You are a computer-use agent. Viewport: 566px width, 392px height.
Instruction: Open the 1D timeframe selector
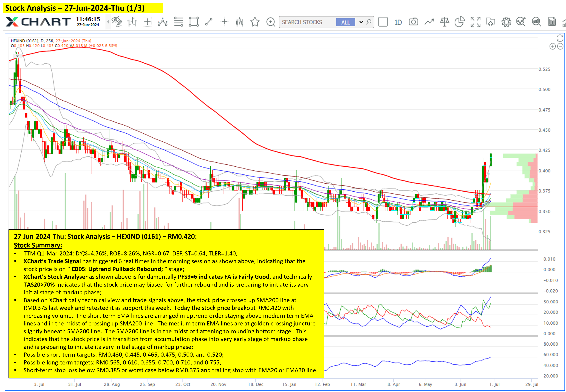(398, 22)
